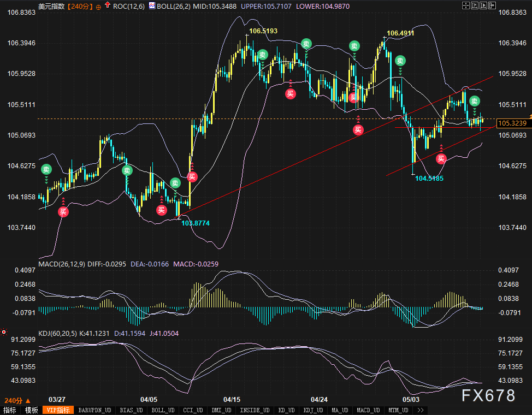Click the small red circle icon left of KDJ

(x=4, y=331)
